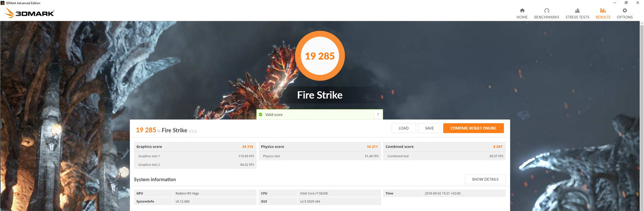Click the Physics score value 16 211

pyautogui.click(x=372, y=147)
